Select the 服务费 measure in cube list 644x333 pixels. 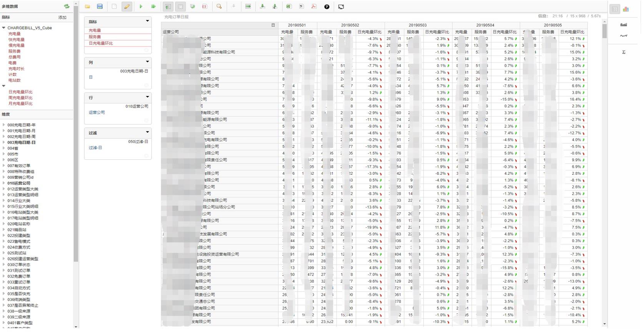15,51
